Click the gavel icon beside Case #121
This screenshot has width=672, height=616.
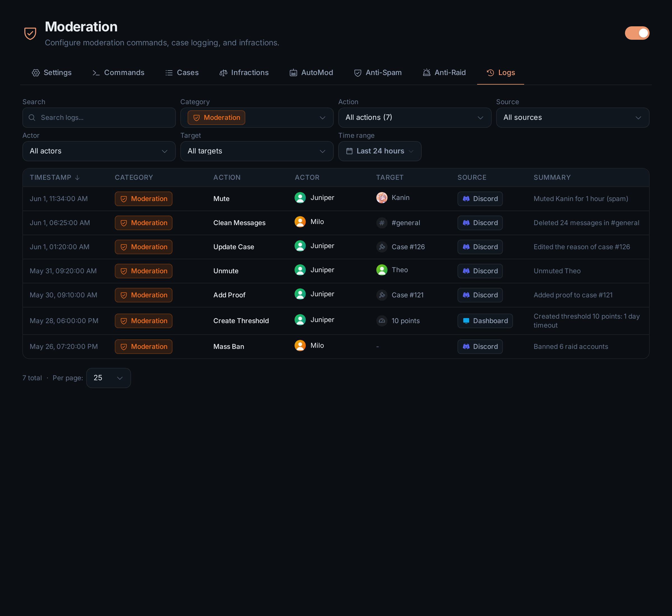pos(382,295)
